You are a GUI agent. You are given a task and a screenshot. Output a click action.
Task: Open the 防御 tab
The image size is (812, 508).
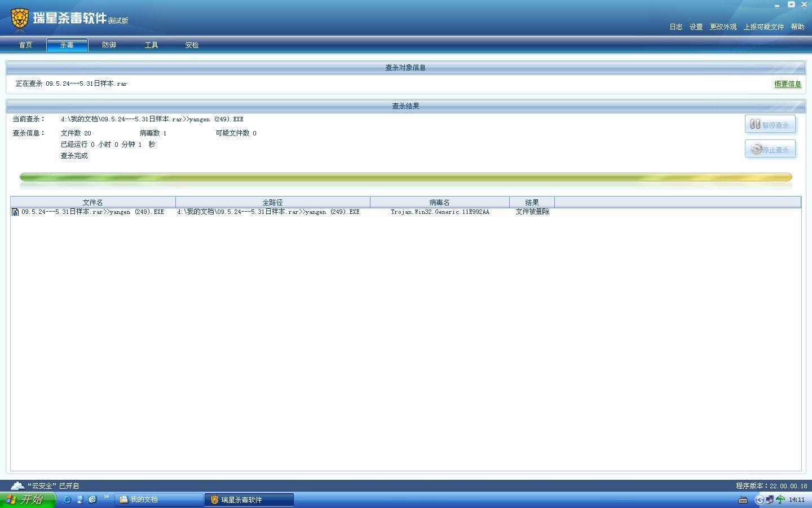click(109, 45)
